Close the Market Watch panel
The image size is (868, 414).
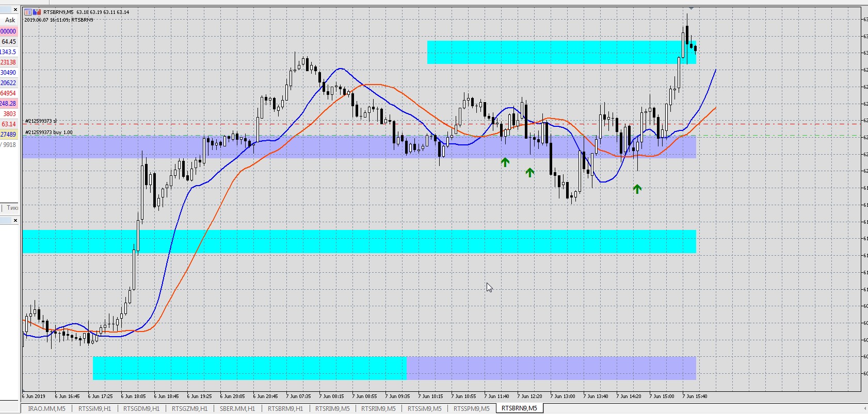15,9
